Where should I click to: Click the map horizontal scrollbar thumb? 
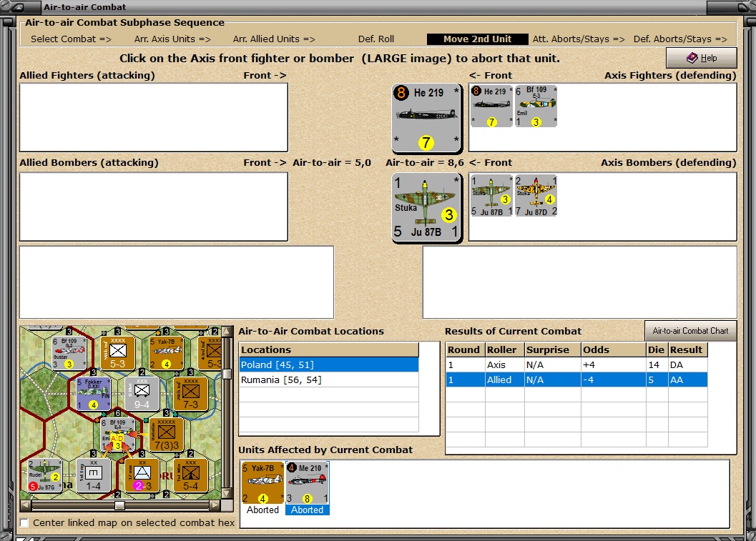(119, 505)
